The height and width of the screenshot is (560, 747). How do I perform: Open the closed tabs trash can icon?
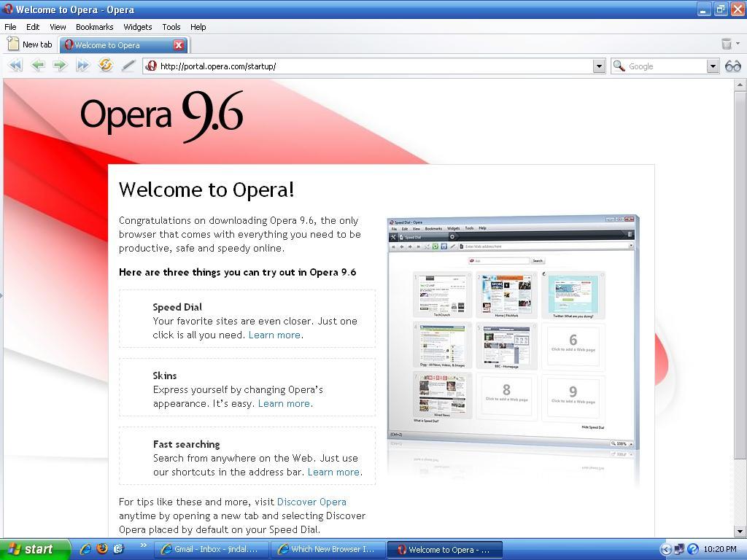pyautogui.click(x=726, y=44)
